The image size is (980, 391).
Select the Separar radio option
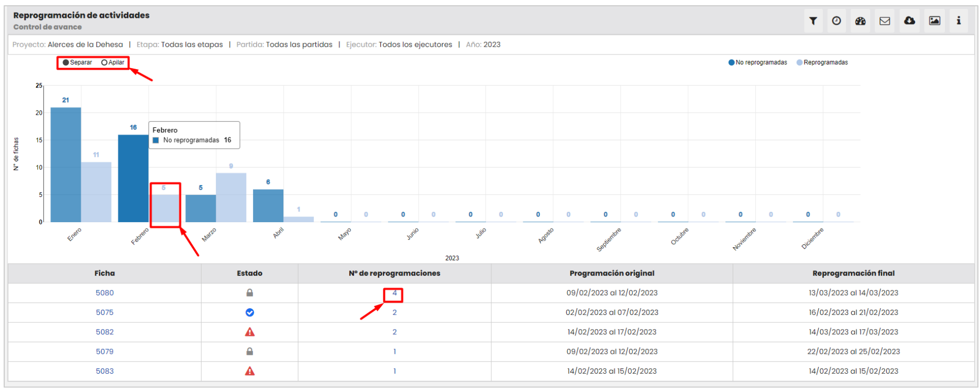click(66, 62)
